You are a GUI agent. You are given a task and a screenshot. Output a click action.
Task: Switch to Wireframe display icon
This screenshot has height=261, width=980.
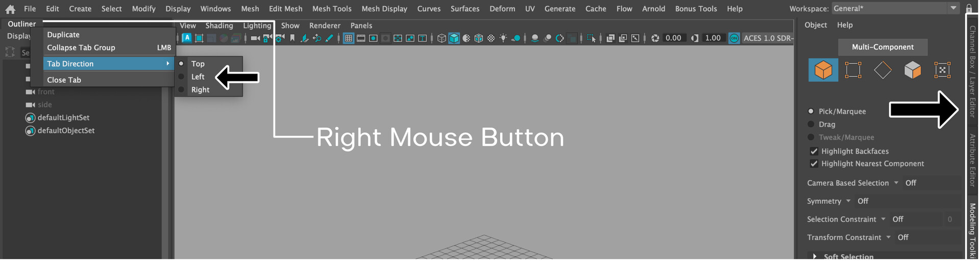click(x=442, y=38)
